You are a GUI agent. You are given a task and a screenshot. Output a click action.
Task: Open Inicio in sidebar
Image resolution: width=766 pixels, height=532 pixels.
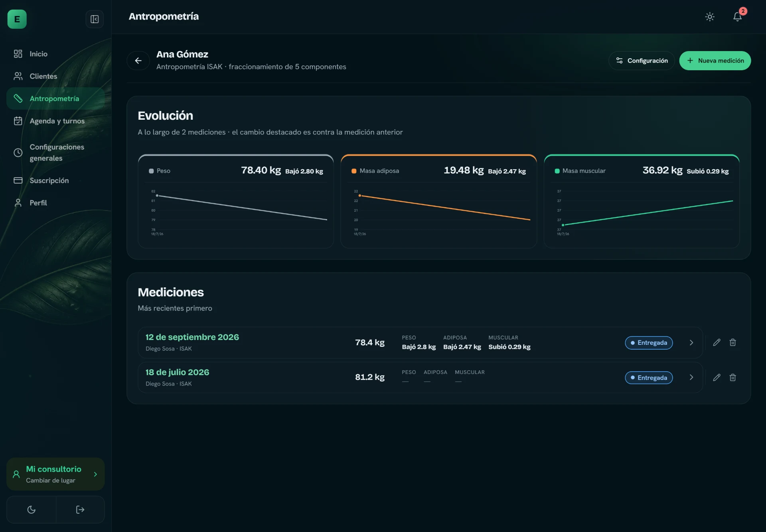pyautogui.click(x=55, y=54)
